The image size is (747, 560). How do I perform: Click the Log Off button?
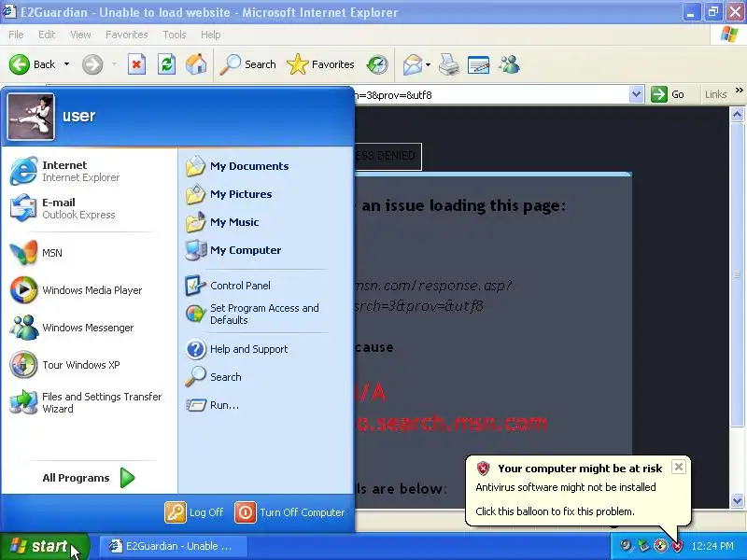click(x=194, y=512)
